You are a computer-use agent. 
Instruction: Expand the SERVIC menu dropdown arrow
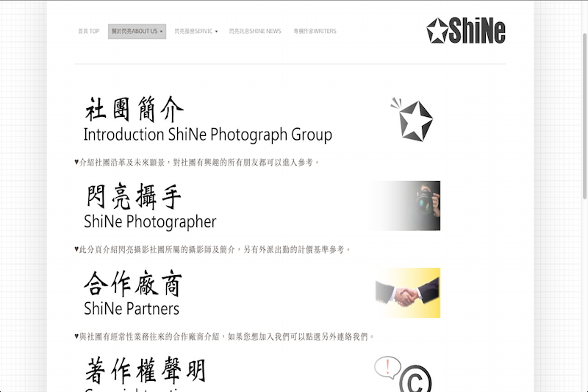(216, 32)
